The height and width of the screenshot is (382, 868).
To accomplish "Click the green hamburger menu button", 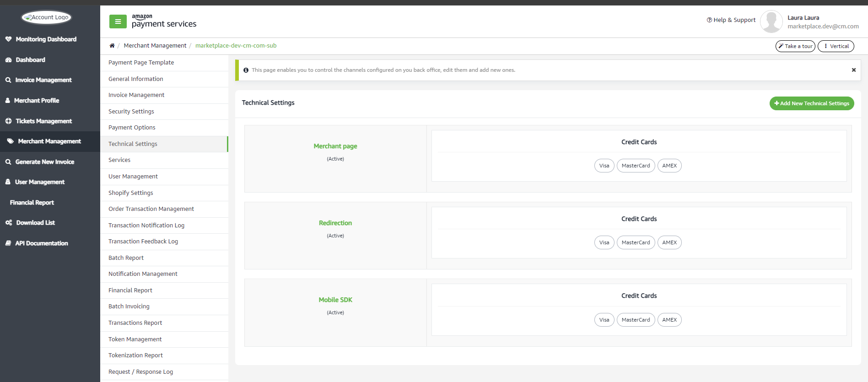I will [x=118, y=22].
